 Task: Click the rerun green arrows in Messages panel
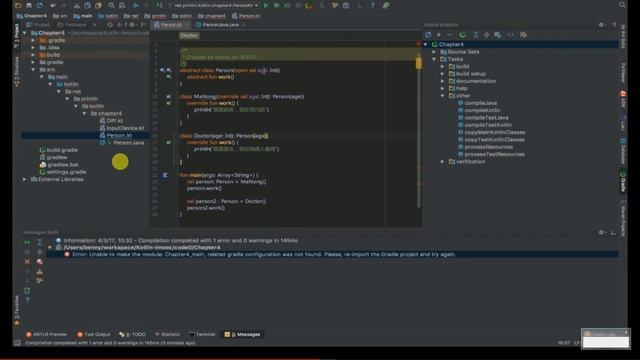27,242
